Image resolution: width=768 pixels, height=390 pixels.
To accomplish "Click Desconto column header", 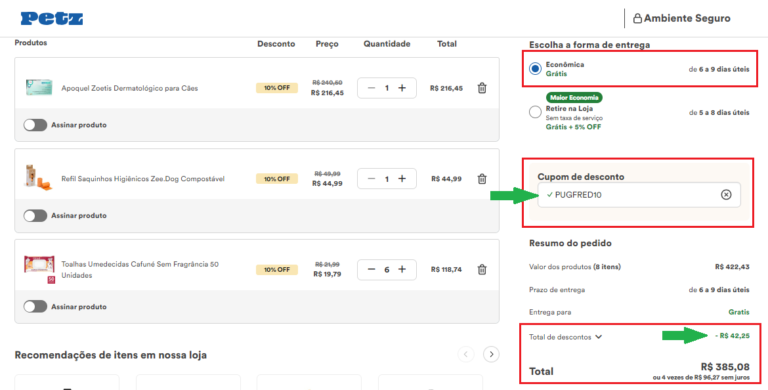I will tap(276, 44).
